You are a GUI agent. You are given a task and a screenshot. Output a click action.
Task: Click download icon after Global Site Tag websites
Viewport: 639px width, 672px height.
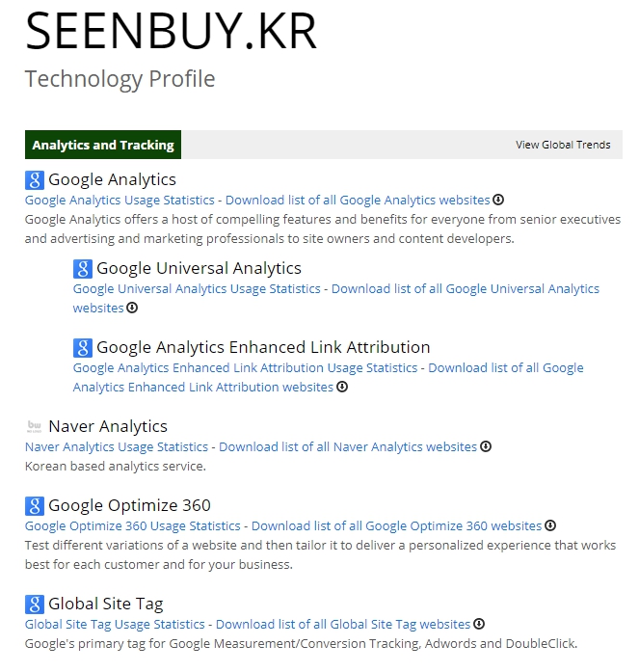tap(479, 624)
